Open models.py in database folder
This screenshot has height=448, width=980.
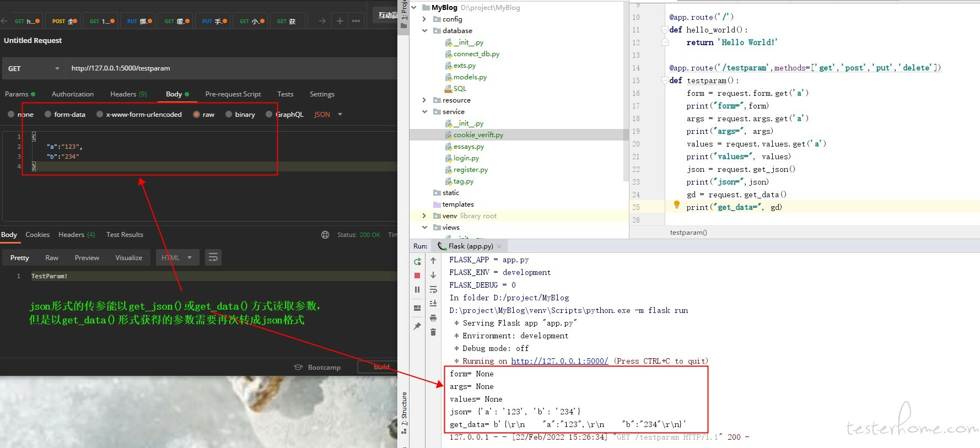(470, 77)
